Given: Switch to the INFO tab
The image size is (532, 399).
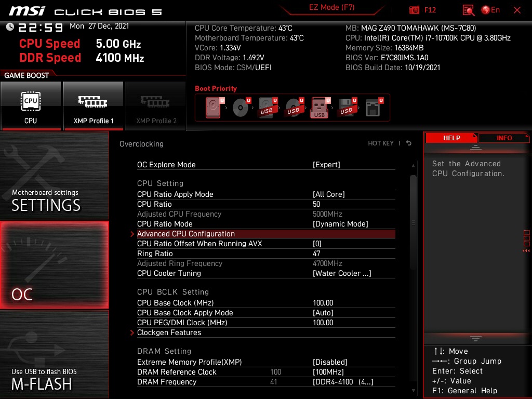Looking at the screenshot, I should pyautogui.click(x=504, y=138).
